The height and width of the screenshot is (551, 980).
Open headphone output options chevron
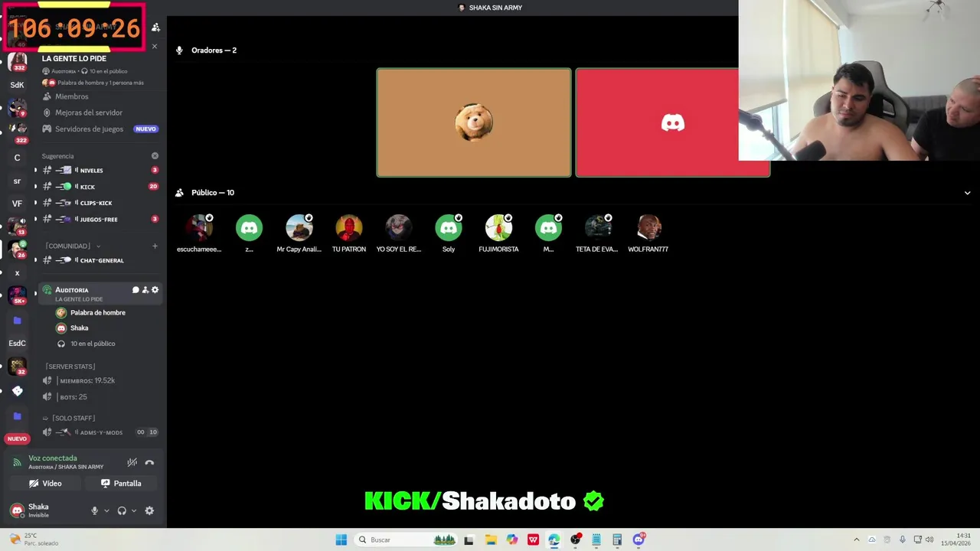(134, 510)
